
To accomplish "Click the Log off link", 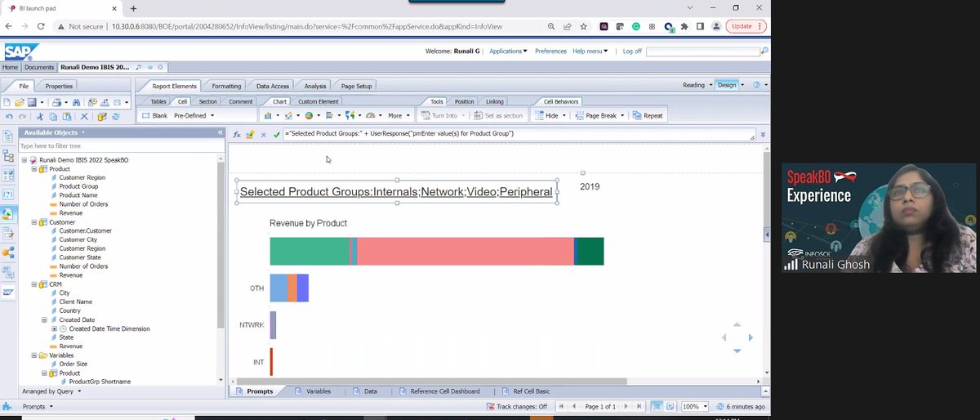I will pyautogui.click(x=632, y=51).
